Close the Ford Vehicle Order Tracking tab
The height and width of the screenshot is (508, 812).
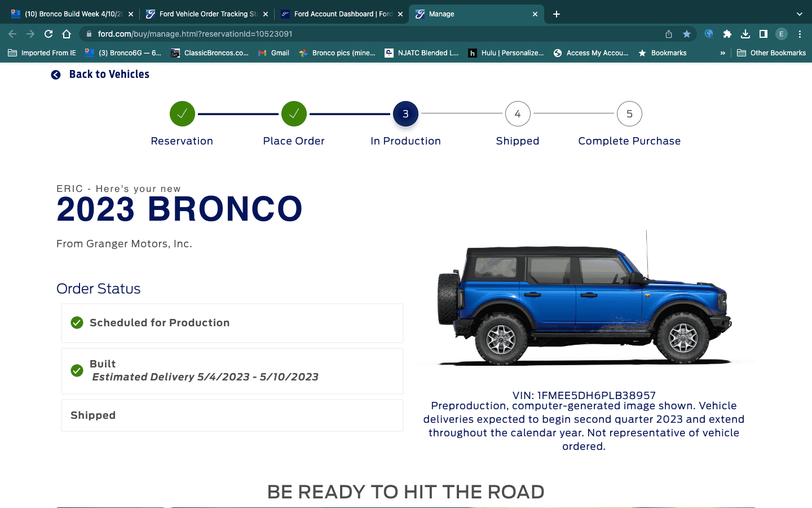pyautogui.click(x=266, y=14)
